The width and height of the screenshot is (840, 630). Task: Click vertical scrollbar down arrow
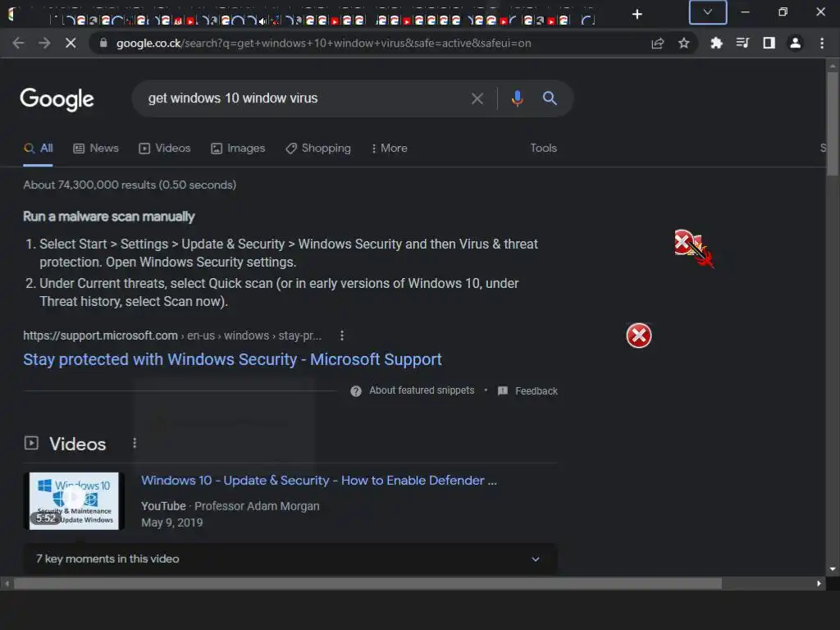[x=832, y=569]
